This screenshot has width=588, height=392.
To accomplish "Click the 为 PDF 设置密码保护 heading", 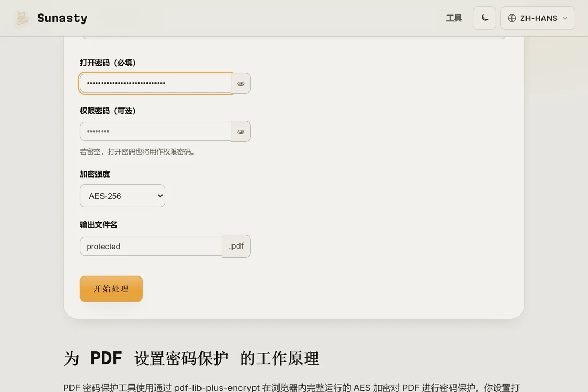I will (x=191, y=358).
